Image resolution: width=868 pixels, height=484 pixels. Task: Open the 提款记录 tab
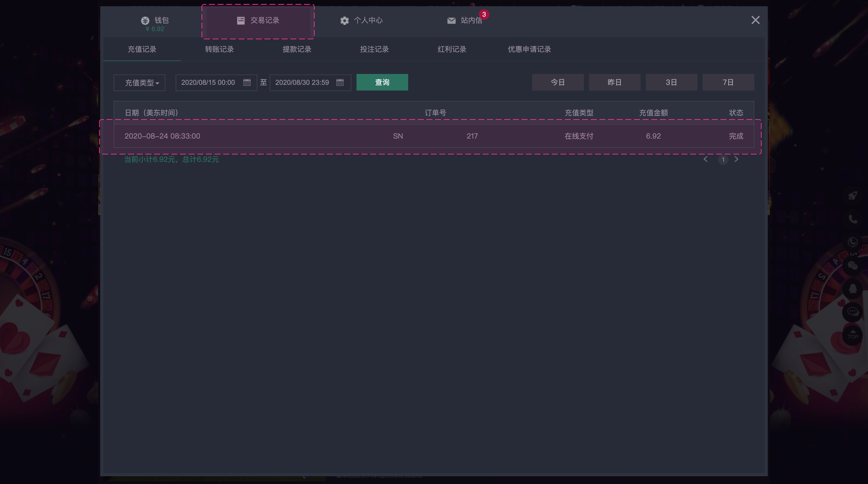297,49
